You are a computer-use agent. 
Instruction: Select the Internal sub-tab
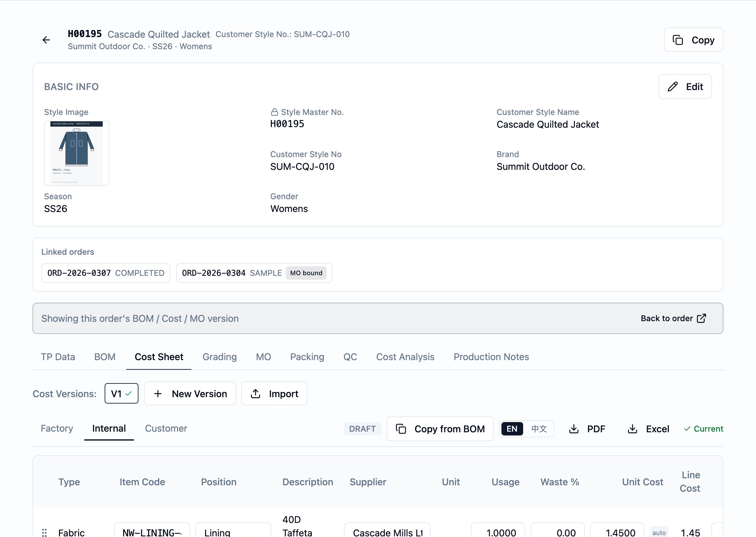click(x=109, y=428)
